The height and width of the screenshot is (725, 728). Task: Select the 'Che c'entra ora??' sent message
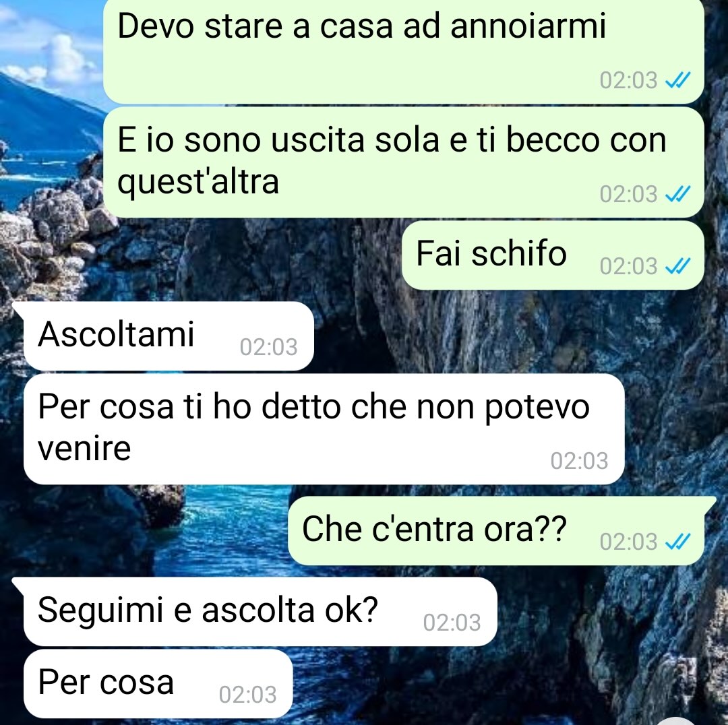coord(496,530)
